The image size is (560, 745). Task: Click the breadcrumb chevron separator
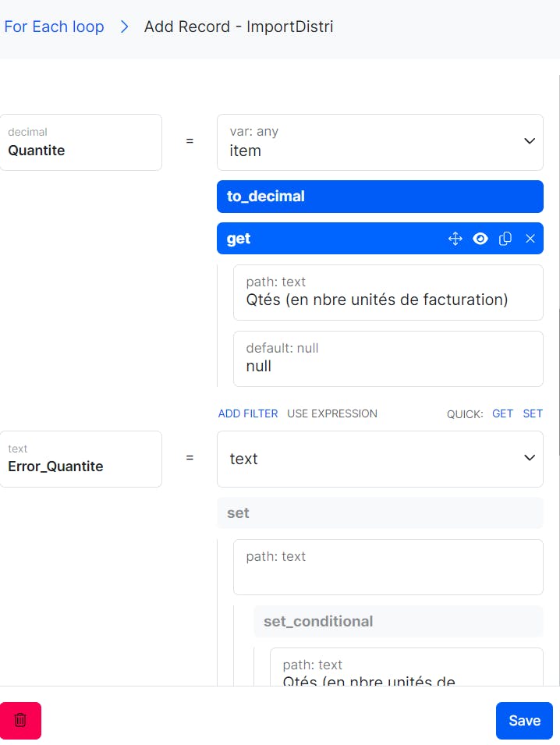point(124,27)
